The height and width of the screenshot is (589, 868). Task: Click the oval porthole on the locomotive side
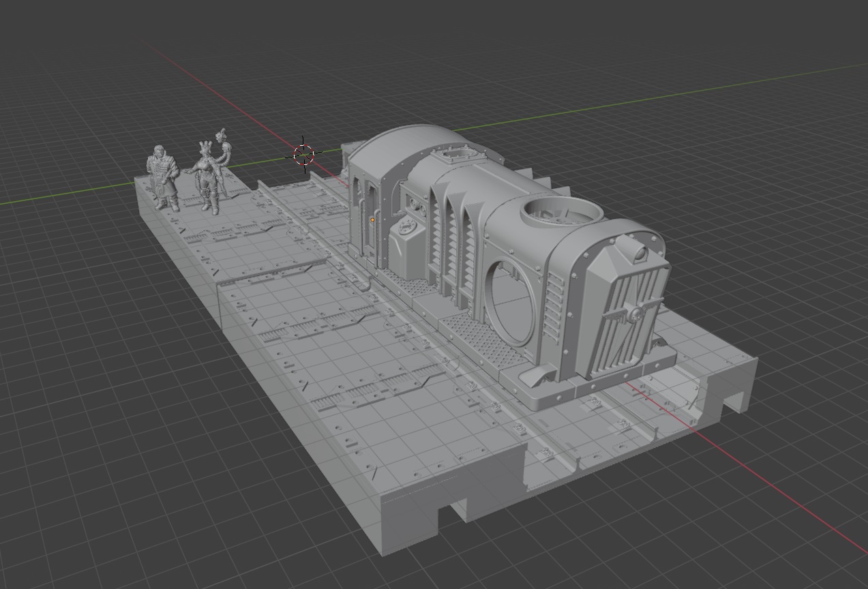[511, 301]
